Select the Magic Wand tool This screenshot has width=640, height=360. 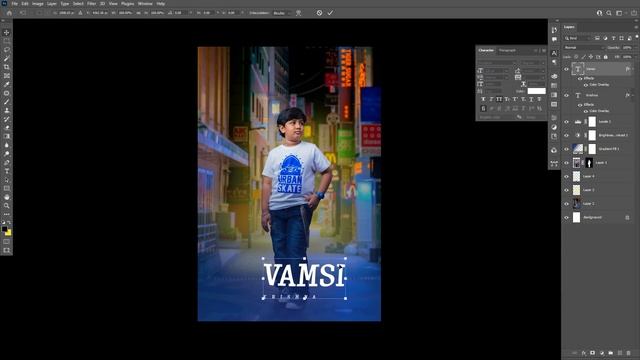point(7,58)
